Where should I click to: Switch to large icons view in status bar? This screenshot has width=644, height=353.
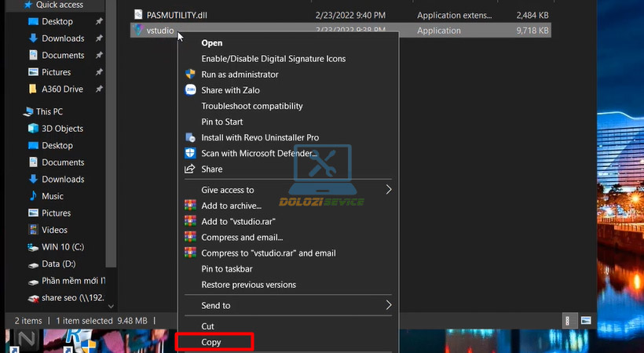coord(586,321)
